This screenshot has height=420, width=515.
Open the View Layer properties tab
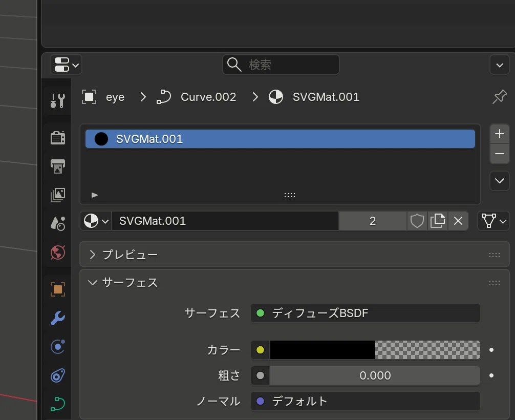58,195
